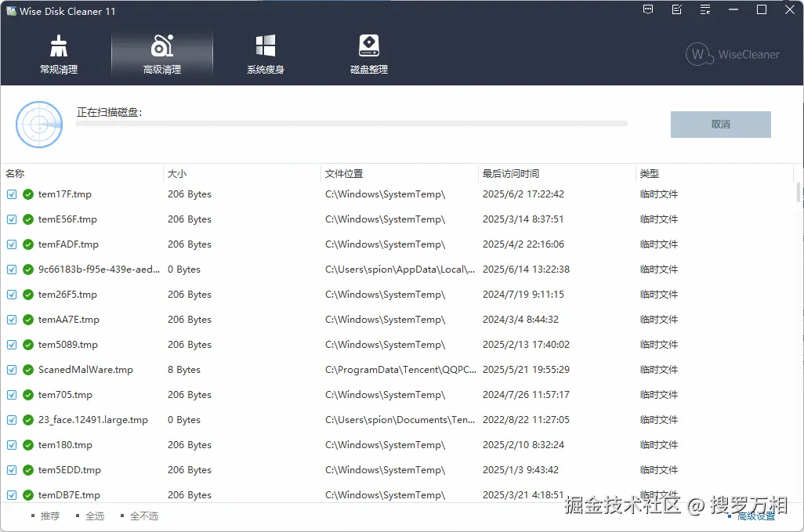Uncheck the tem26F5.tmp checkbox
This screenshot has height=532, width=804.
point(12,295)
